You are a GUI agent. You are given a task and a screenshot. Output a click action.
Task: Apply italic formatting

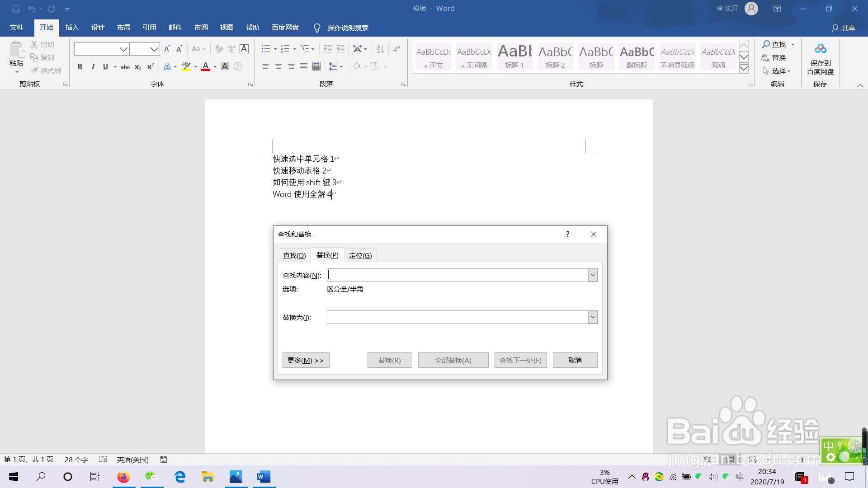(93, 66)
